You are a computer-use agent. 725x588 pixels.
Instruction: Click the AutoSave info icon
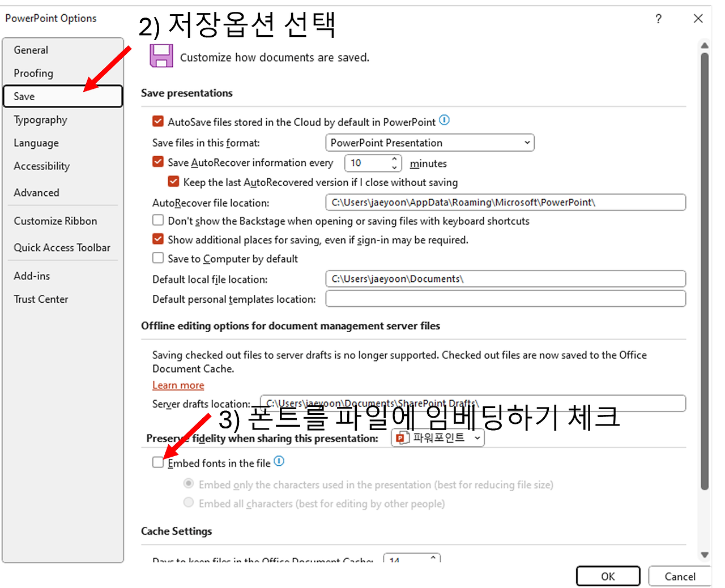click(x=445, y=120)
